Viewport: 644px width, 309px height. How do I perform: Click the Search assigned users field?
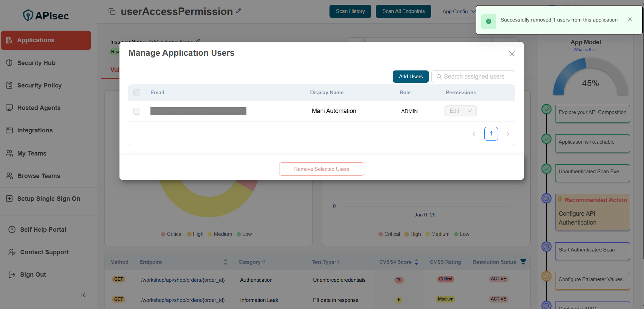click(474, 77)
